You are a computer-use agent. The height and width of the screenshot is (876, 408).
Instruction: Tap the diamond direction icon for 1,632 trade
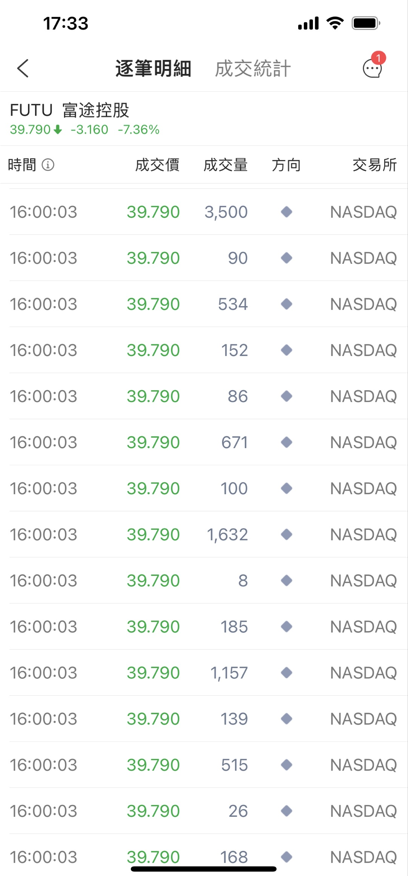click(287, 535)
